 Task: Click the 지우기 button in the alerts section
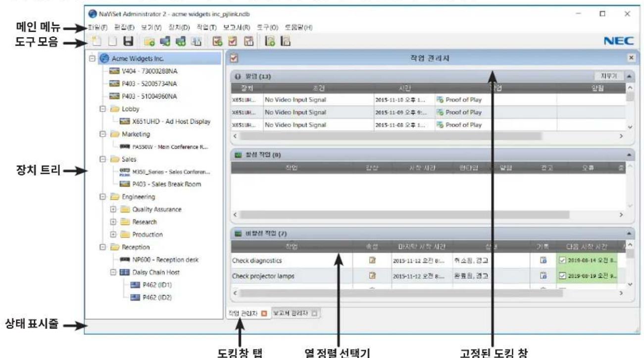click(x=608, y=77)
